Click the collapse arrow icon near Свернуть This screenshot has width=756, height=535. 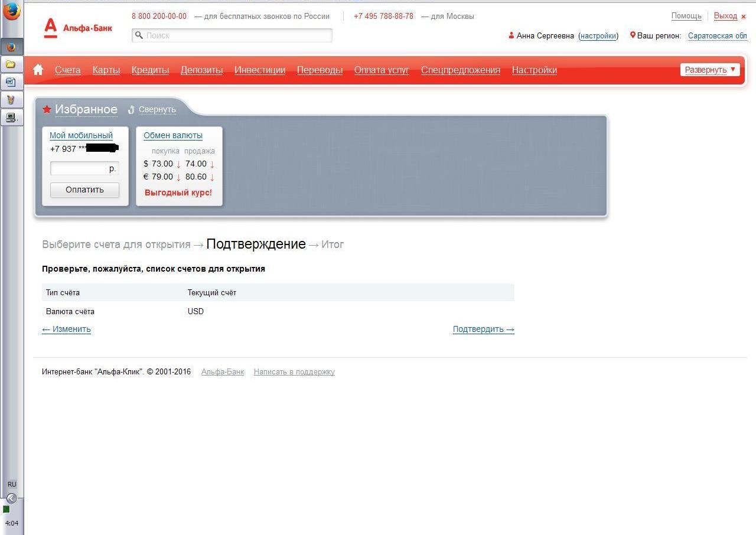point(132,109)
